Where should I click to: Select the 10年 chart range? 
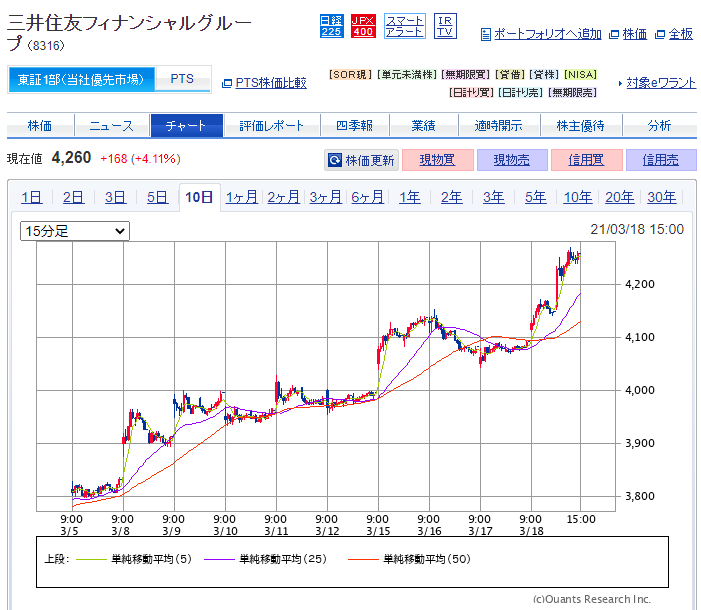[x=578, y=197]
